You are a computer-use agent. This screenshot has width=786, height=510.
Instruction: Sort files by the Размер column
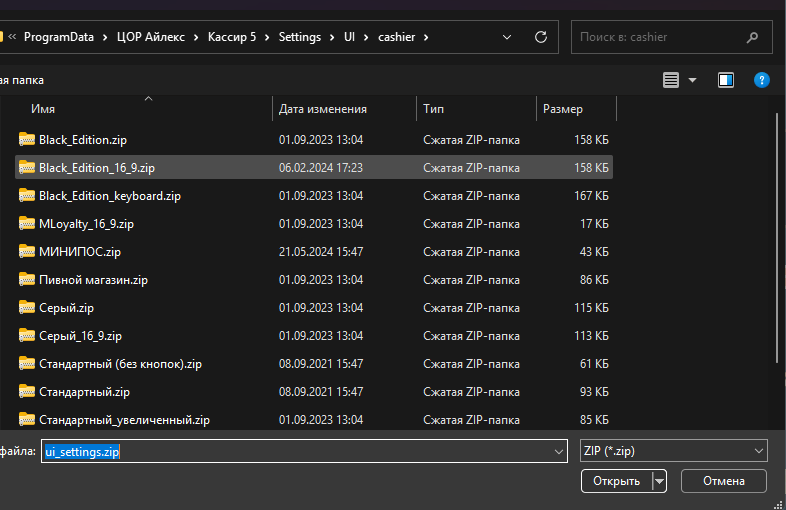tap(563, 109)
